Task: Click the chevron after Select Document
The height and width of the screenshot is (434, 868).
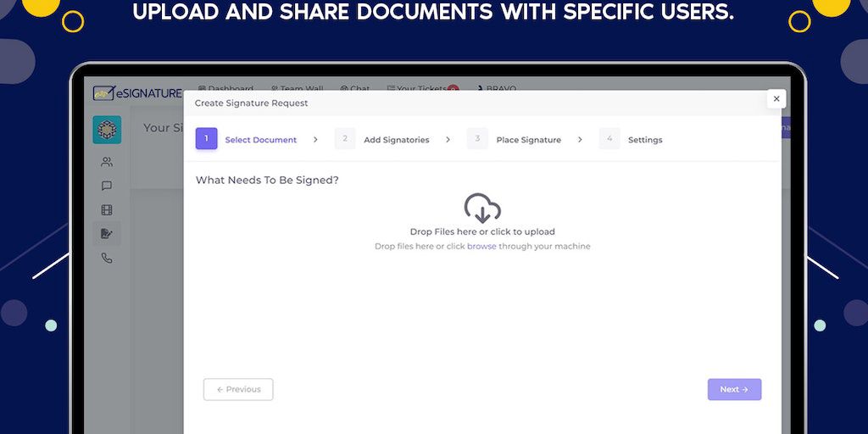Action: click(315, 140)
